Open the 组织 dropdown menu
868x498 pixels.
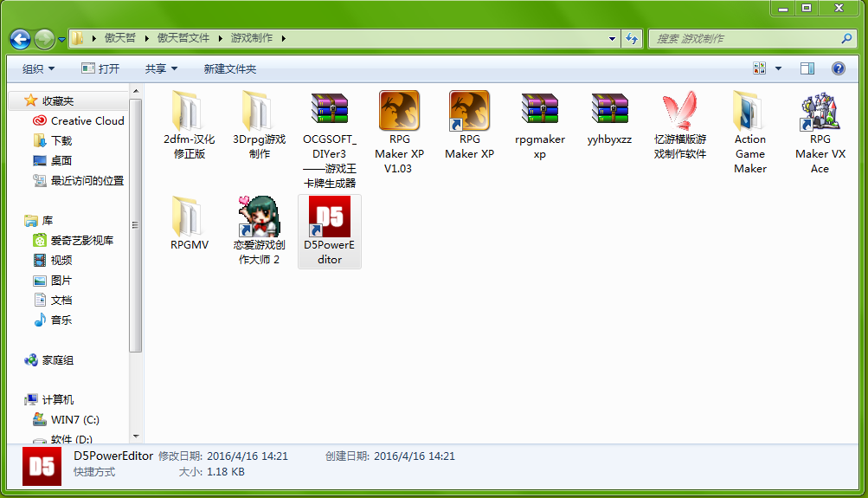(38, 68)
